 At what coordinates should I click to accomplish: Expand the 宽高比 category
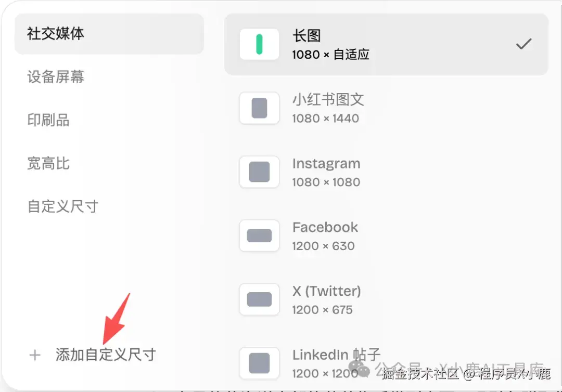point(48,163)
